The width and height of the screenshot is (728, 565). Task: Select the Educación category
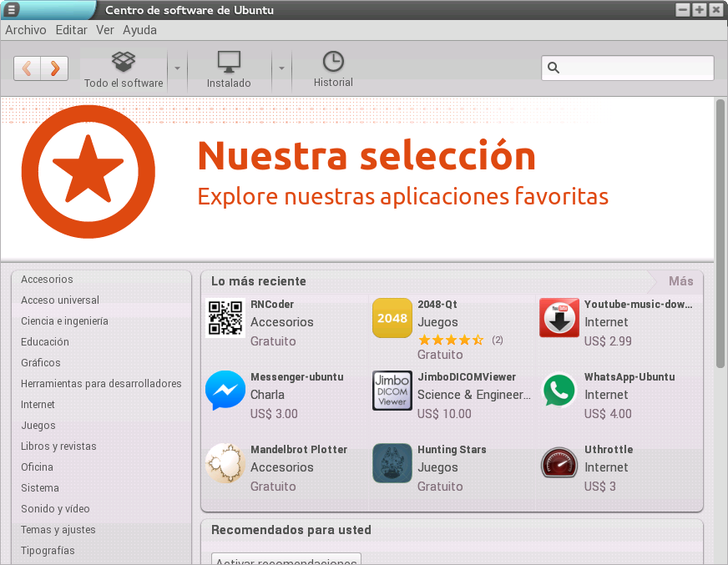click(45, 342)
